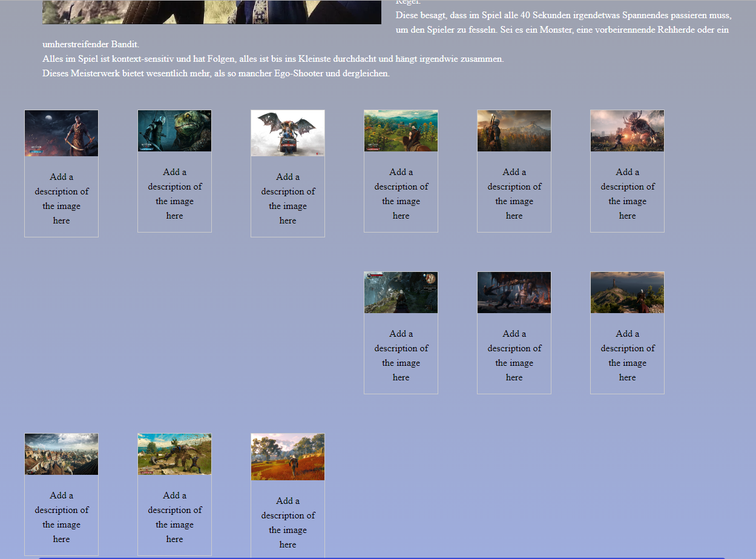Click the line starting 'Diese besagt, dass im Spiel'
The image size is (756, 559).
[x=564, y=15]
